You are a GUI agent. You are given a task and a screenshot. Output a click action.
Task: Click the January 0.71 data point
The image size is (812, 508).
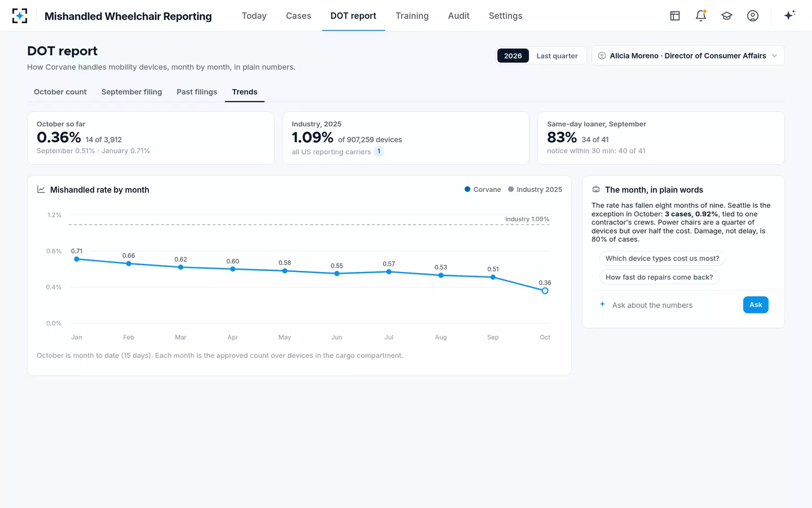coord(77,259)
